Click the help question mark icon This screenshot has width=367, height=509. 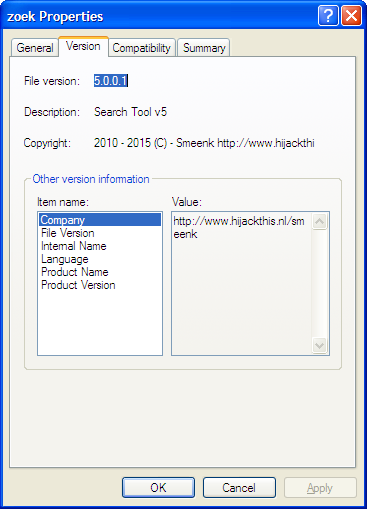pyautogui.click(x=328, y=16)
